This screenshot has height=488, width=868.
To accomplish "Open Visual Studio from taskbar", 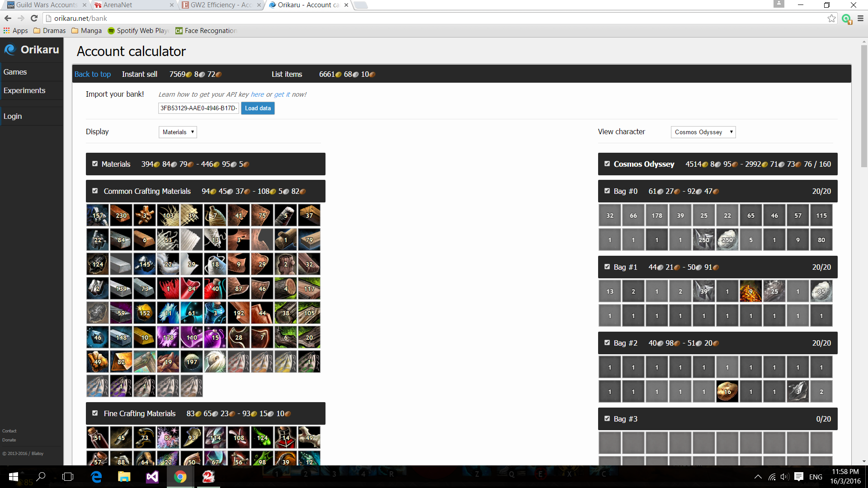I will click(x=152, y=477).
